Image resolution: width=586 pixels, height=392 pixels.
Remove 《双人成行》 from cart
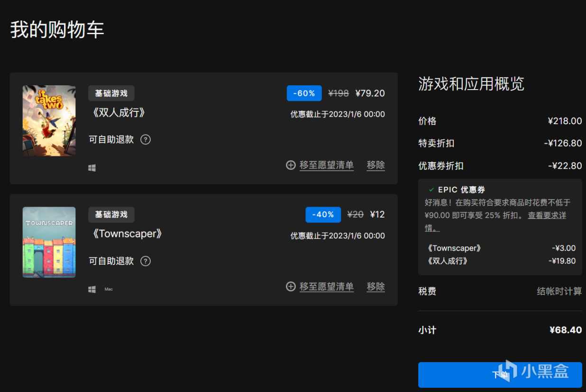click(x=375, y=165)
